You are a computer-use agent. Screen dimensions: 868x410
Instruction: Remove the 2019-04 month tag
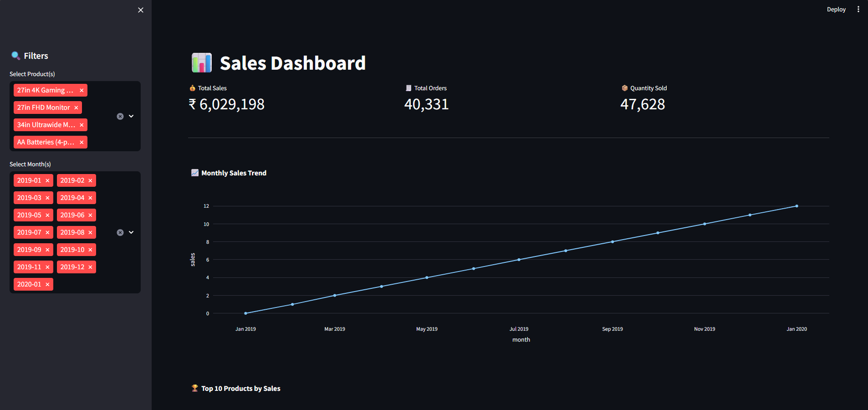click(x=90, y=198)
